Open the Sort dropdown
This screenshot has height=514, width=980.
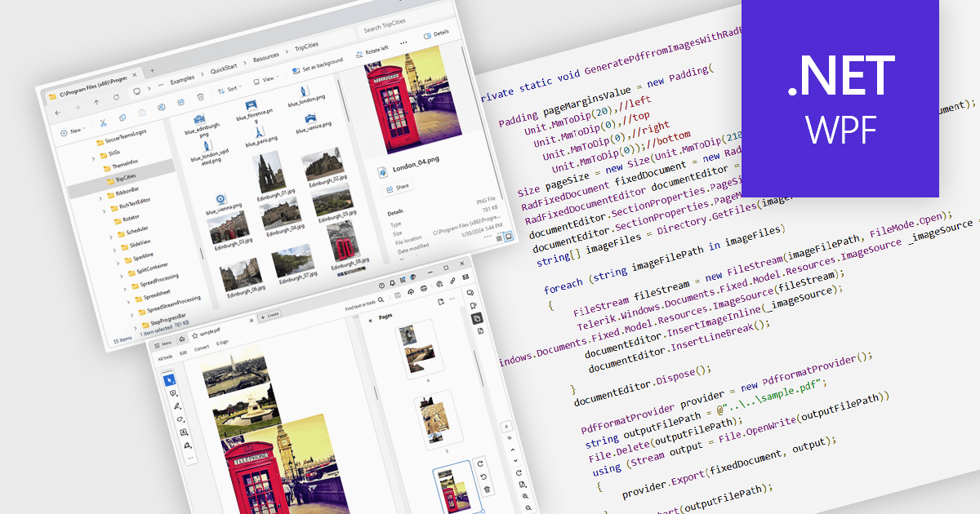(x=229, y=88)
